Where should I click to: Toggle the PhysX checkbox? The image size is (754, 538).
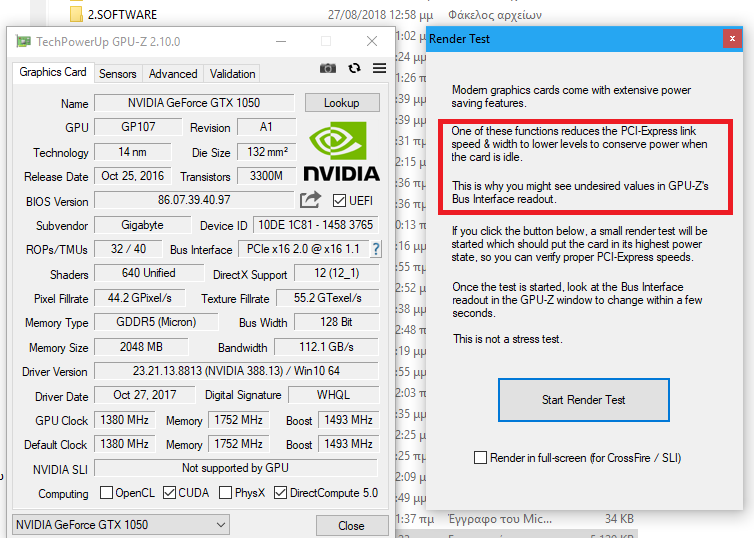pos(225,493)
